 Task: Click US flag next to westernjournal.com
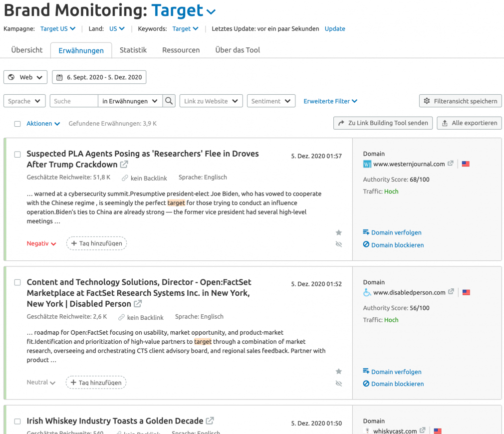pos(466,164)
